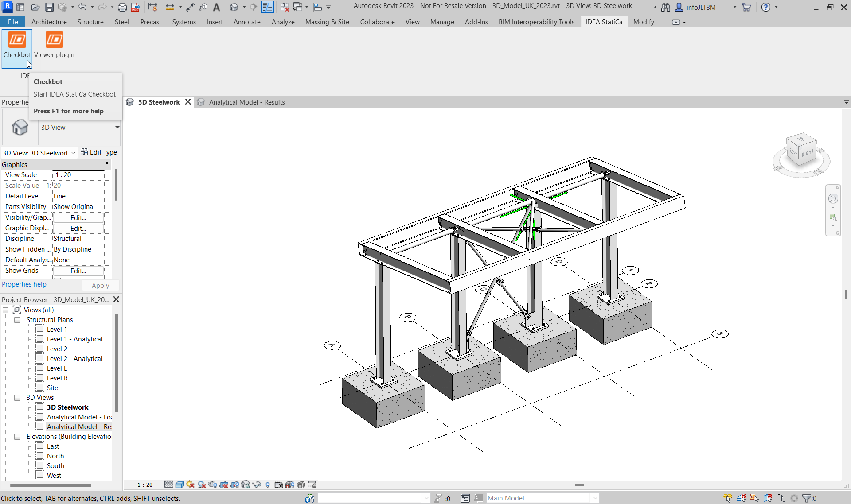The image size is (851, 504).
Task: Open Temporary Hide/Isolate glasses icon
Action: click(257, 484)
